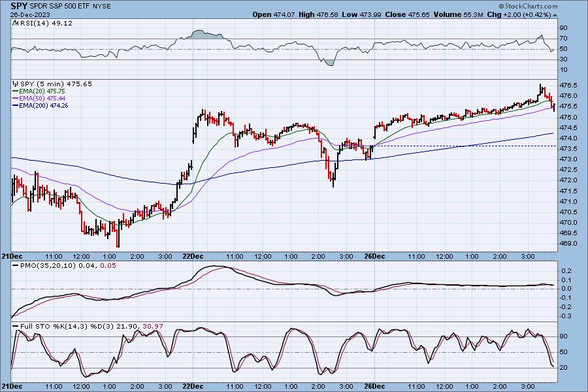Click the purple EMA(50) line swatch
Screen dimensions: 588x392
click(x=16, y=98)
